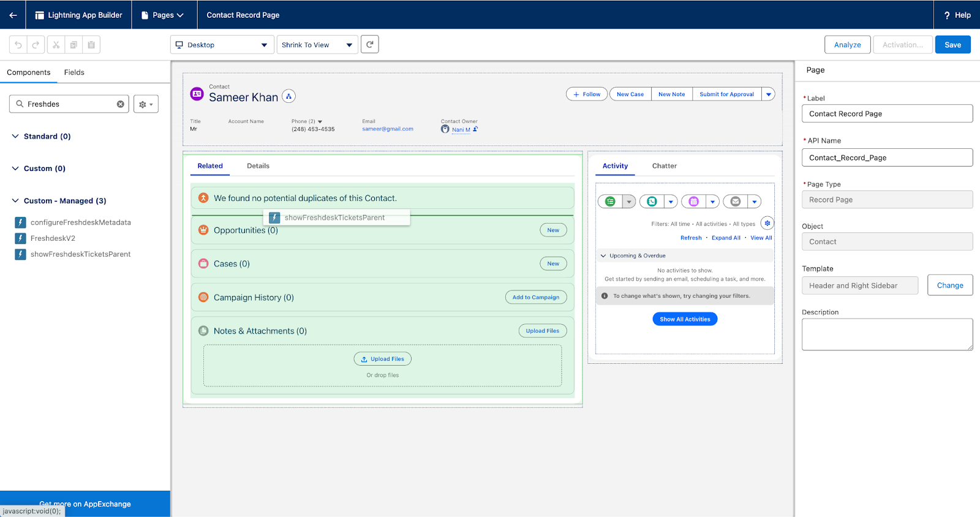This screenshot has width=980, height=517.
Task: Click the Campaign History icon
Action: point(203,297)
